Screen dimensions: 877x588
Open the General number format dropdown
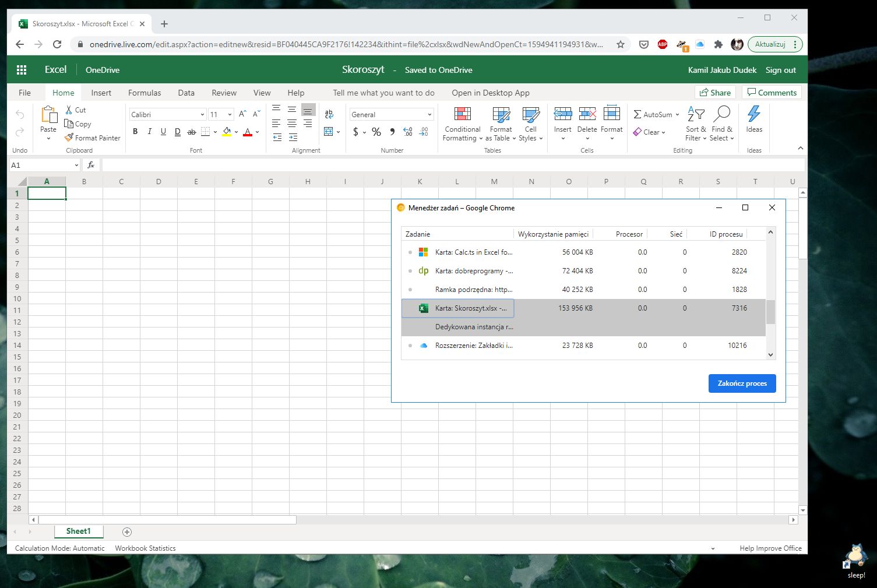point(429,115)
